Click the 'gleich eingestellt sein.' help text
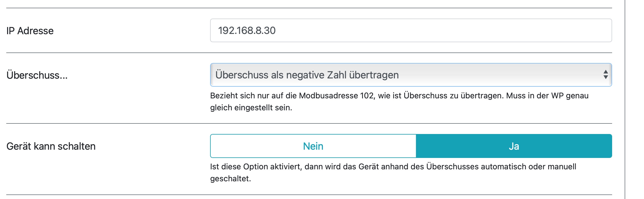 [251, 108]
